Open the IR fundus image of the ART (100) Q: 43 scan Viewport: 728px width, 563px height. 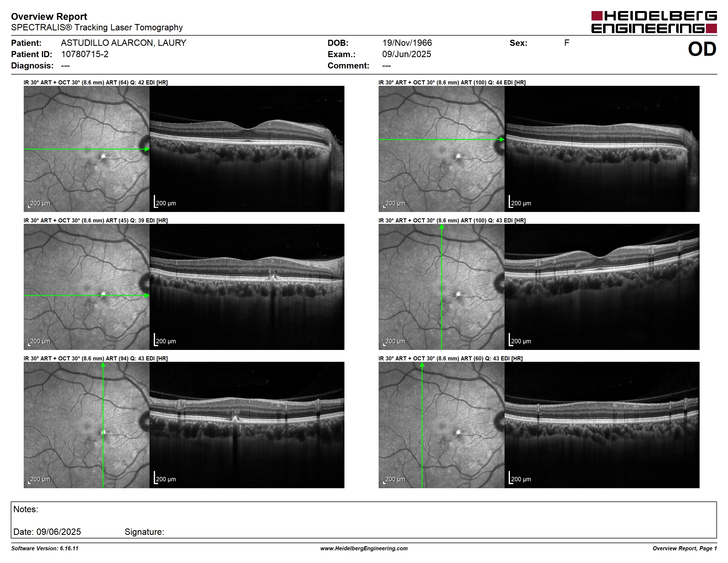pos(442,287)
